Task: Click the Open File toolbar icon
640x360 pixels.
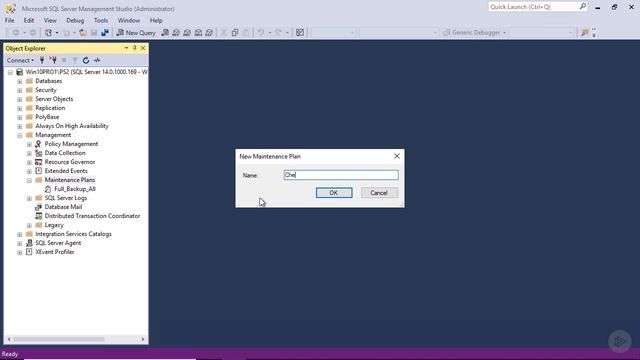Action: [x=83, y=33]
